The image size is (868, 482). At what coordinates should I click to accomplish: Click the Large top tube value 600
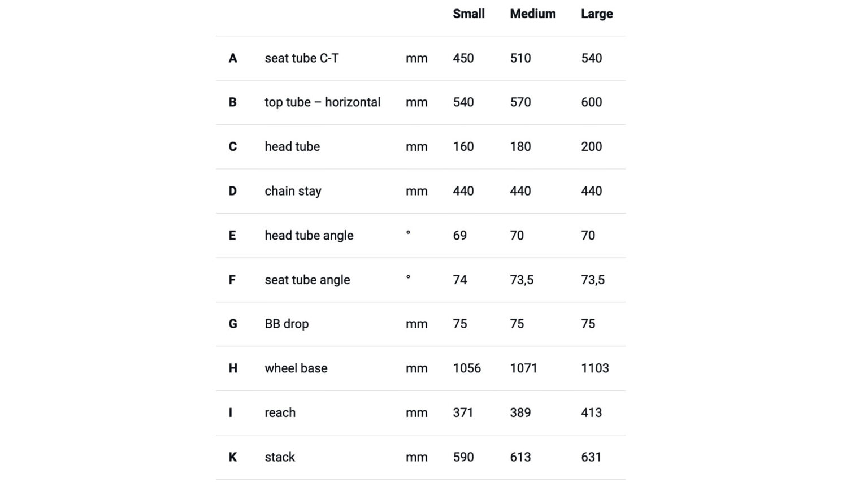[x=591, y=102]
